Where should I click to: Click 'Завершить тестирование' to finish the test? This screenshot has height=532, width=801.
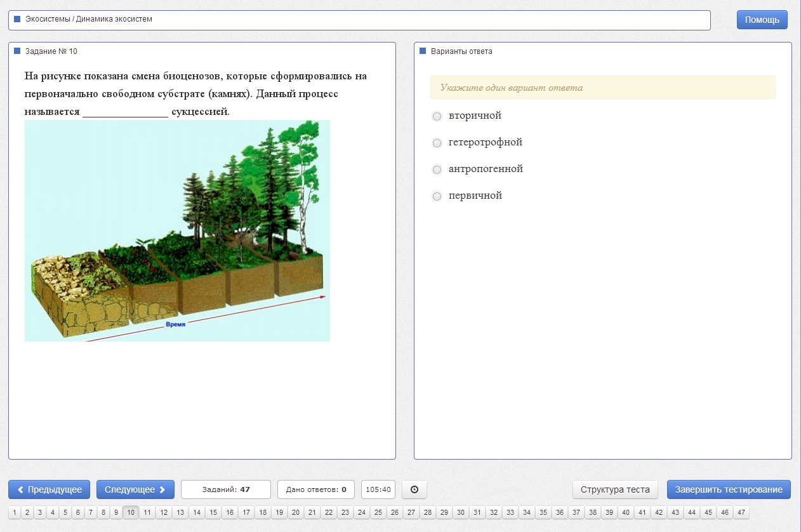(x=729, y=489)
